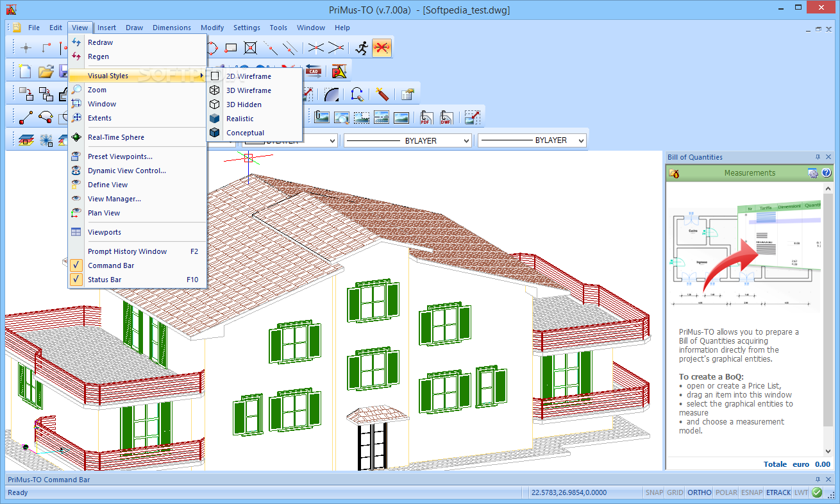Click the measurements tutorial illustration

(744, 255)
